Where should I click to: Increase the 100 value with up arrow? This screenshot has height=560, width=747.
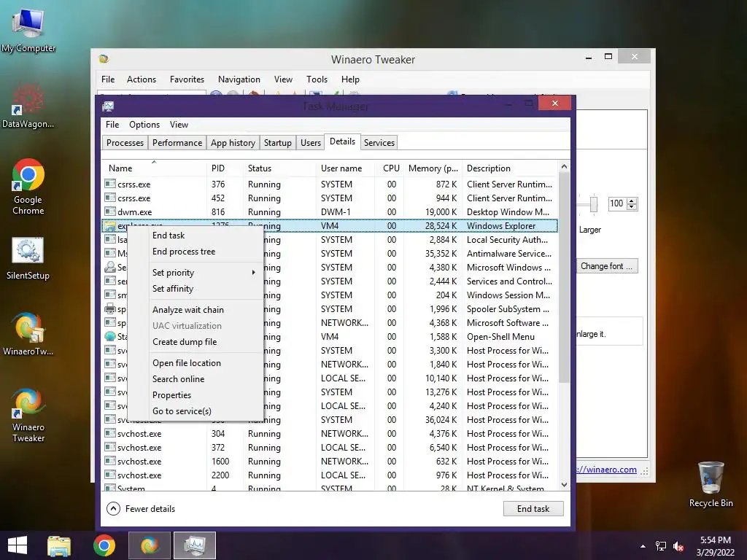pos(632,201)
